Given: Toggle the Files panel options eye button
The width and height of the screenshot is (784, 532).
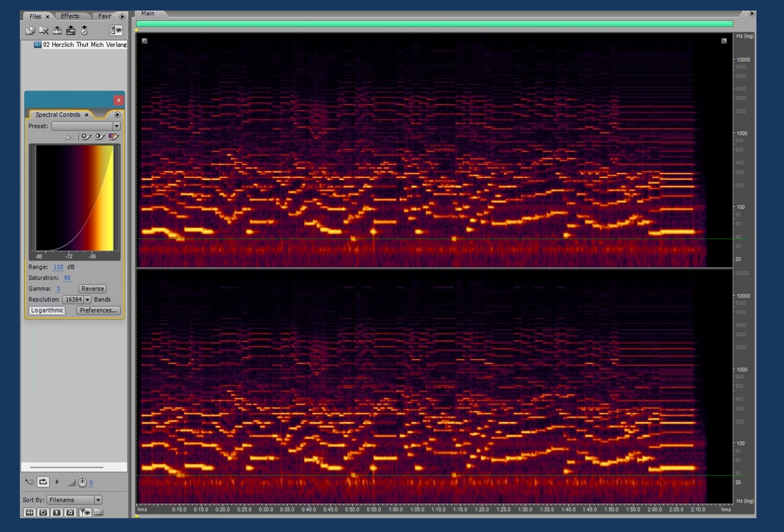Looking at the screenshot, I should coord(116,30).
